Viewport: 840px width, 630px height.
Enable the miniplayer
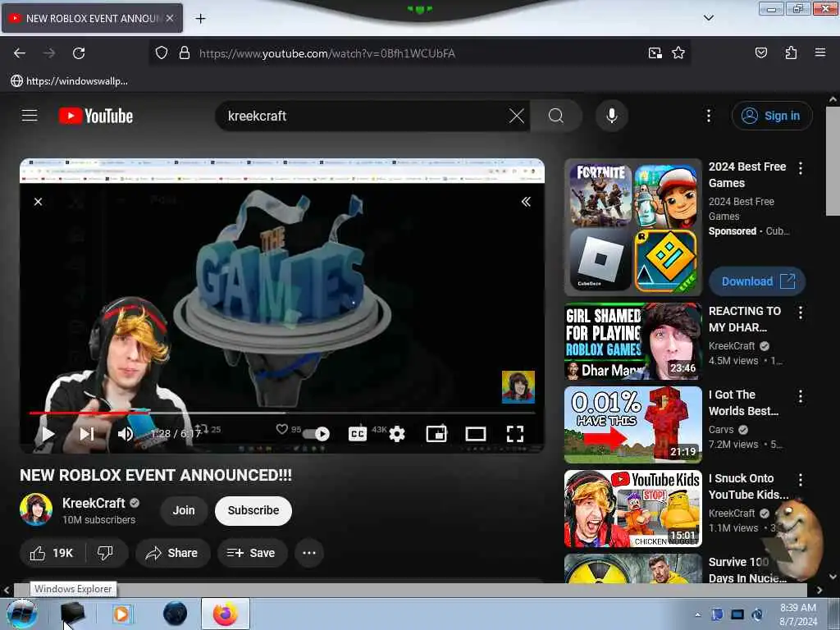(436, 434)
